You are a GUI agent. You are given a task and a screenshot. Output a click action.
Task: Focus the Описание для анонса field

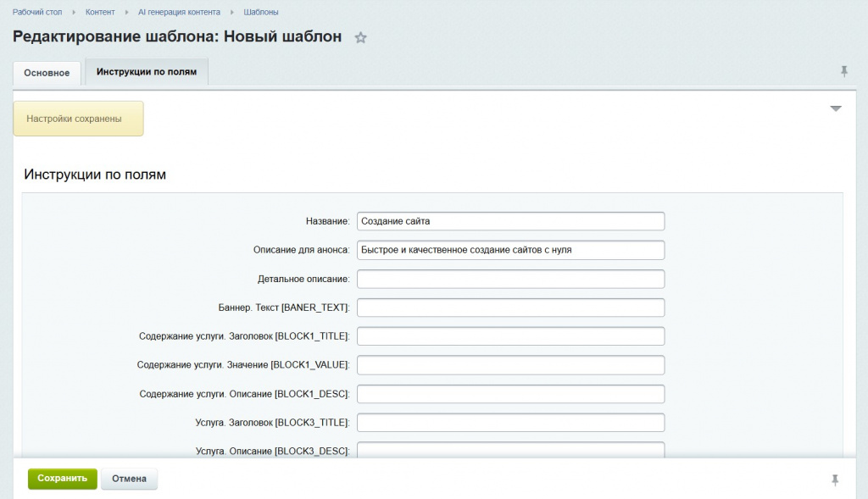coord(510,250)
